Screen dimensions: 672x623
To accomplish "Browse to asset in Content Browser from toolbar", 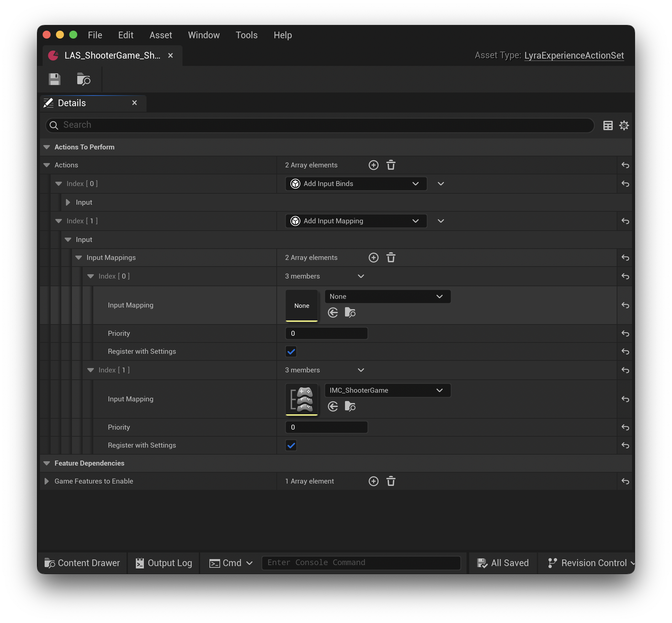I will (x=83, y=79).
